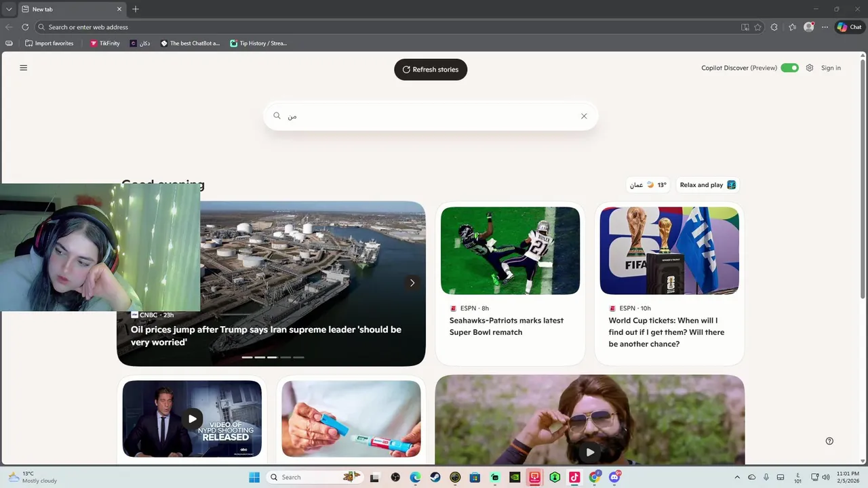This screenshot has height=488, width=868.
Task: Open the clock showing 11:01 PM
Action: pos(848,477)
